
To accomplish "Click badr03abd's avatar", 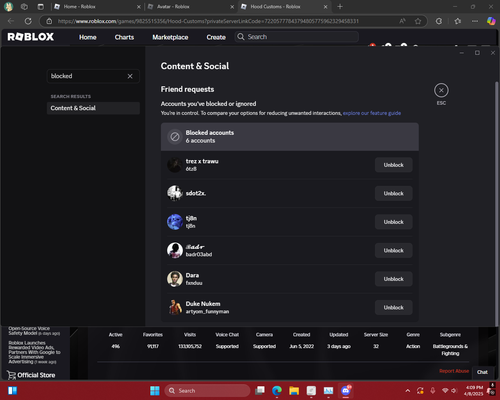I will pyautogui.click(x=175, y=250).
